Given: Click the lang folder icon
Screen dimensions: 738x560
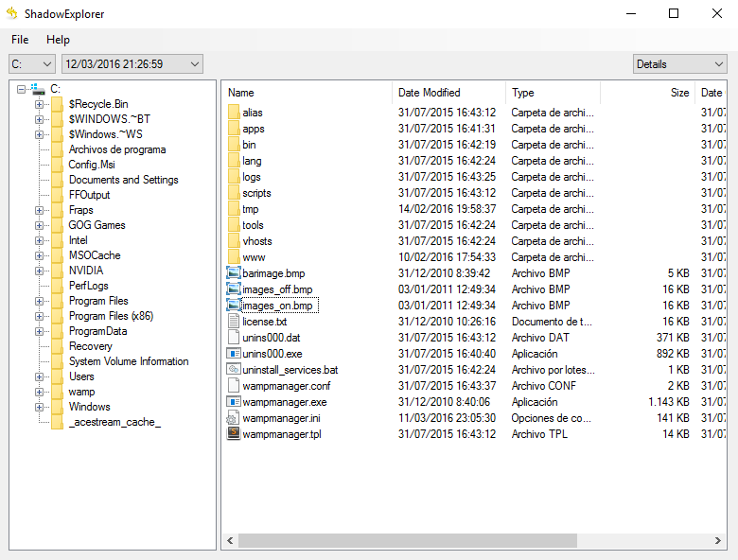Looking at the screenshot, I should [234, 161].
